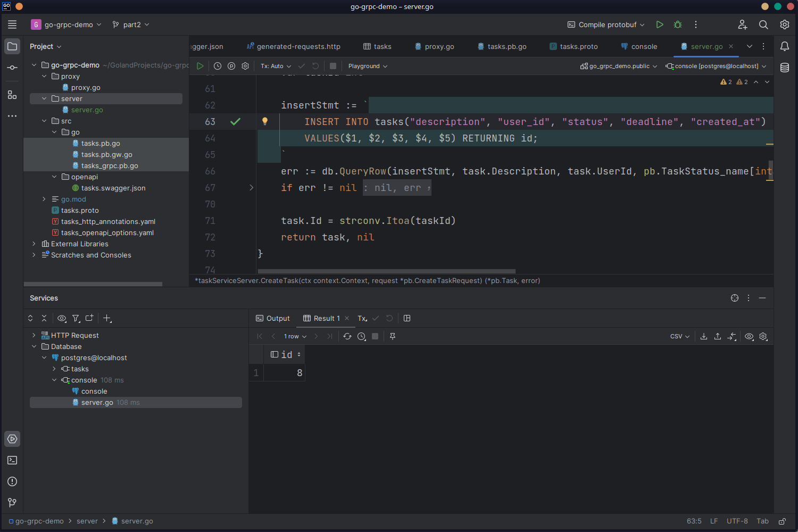Toggle the read-only lock in the status bar

coord(783,521)
